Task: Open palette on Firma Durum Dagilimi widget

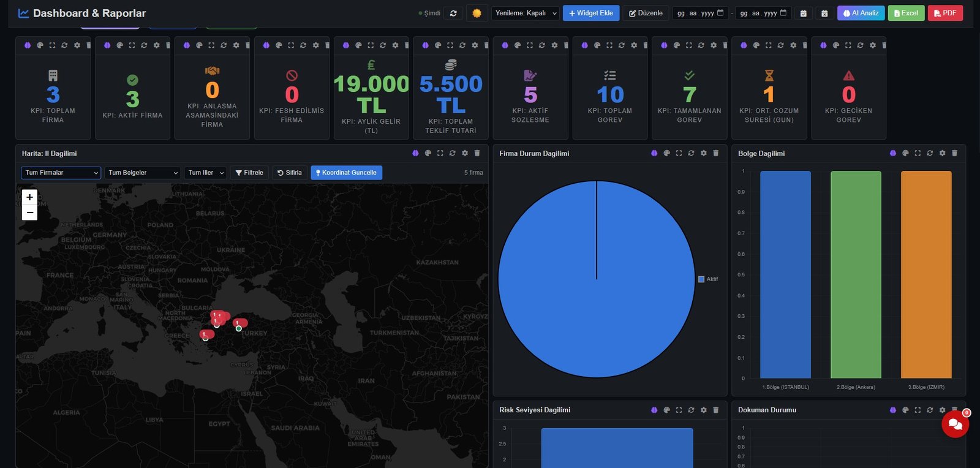Action: tap(666, 153)
